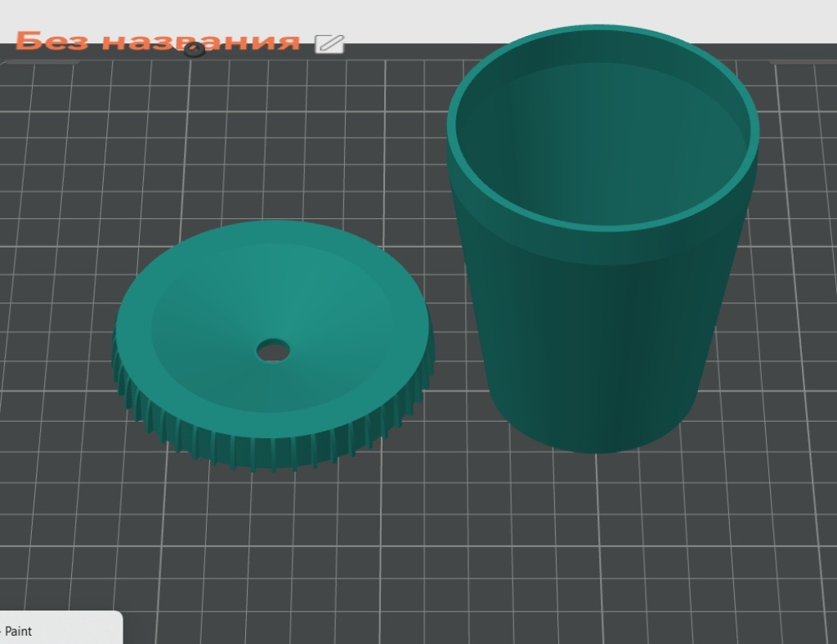Click the build plate corner marker at top left
Viewport: 837px width, 644px height.
coord(40,61)
